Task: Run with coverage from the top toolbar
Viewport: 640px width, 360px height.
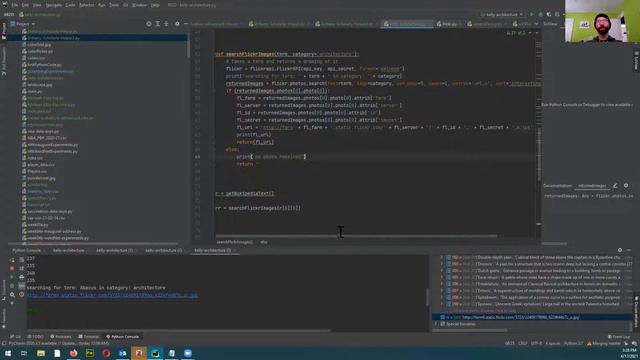Action: click(x=549, y=14)
